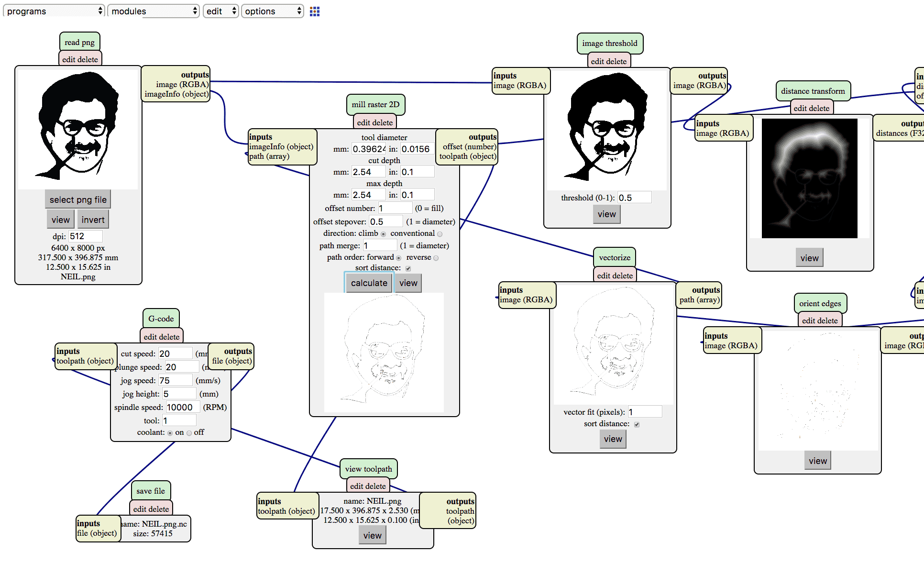Click the spindle speed input field

click(x=182, y=407)
